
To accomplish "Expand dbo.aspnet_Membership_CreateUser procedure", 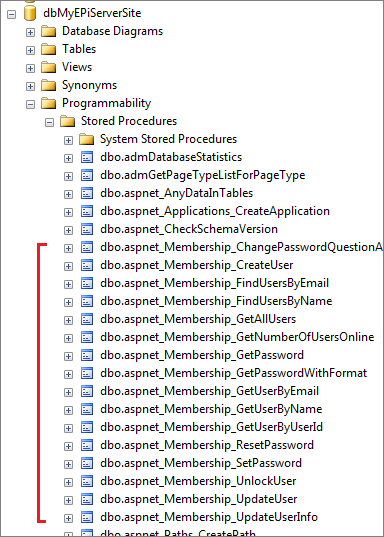I will coord(68,266).
